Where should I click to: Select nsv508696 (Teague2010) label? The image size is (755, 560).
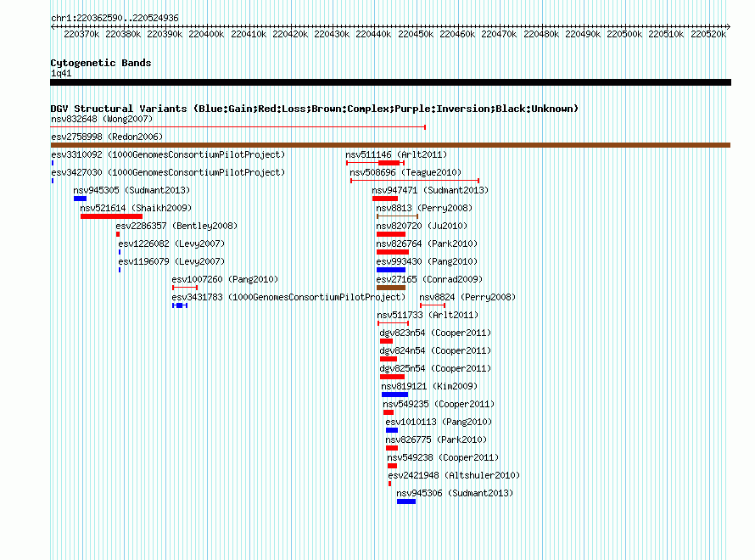pos(405,172)
